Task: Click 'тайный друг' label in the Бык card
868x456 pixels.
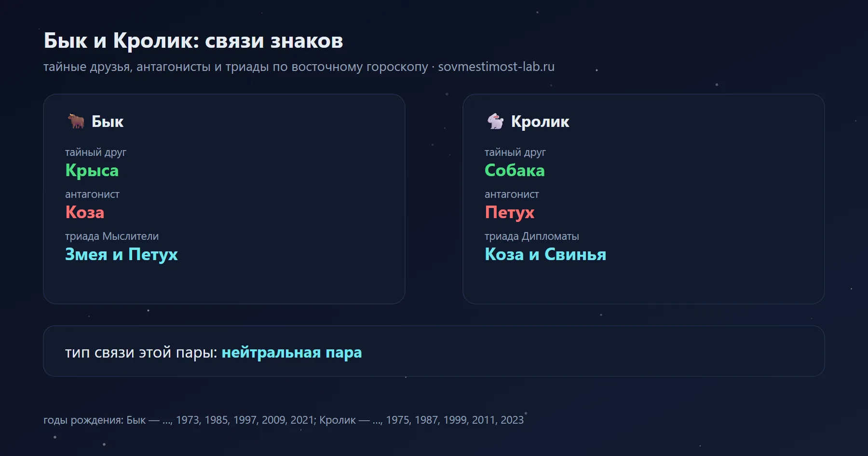Action: click(96, 152)
